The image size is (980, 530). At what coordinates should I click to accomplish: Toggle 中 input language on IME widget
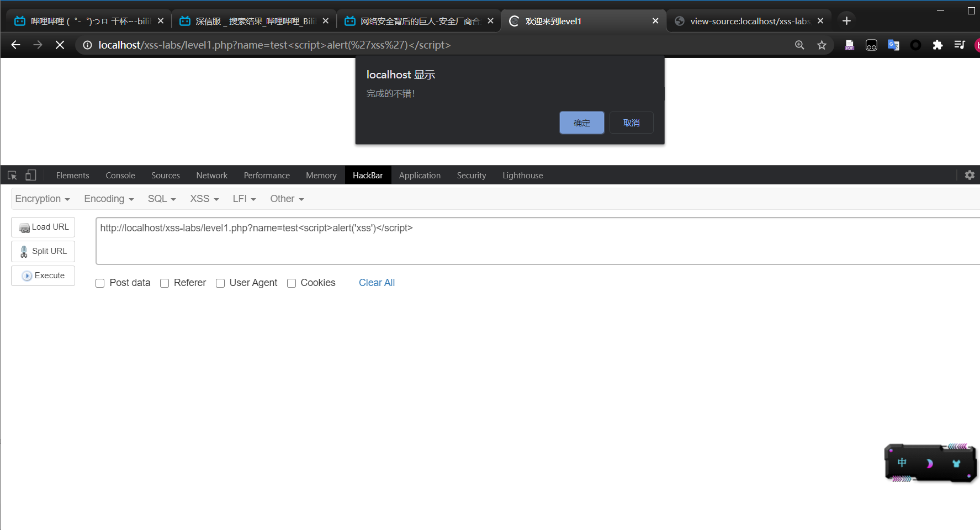coord(902,463)
